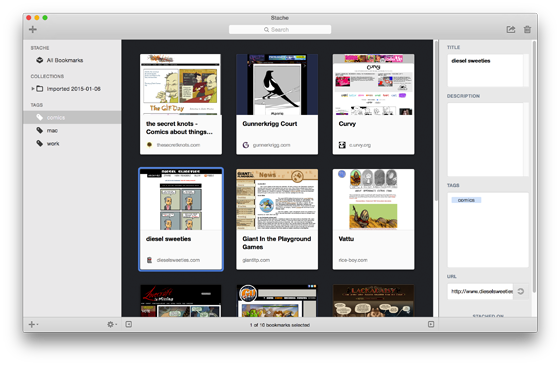Click thesecretknots.com favicon
This screenshot has width=560, height=365.
pyautogui.click(x=149, y=145)
